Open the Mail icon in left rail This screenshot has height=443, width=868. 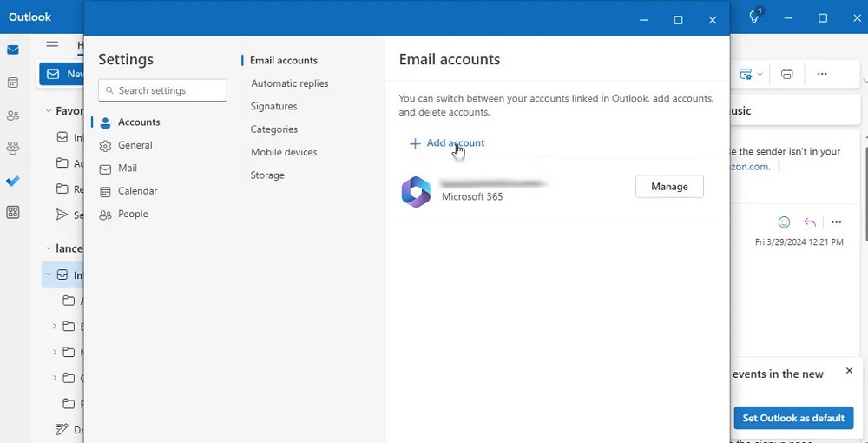(13, 50)
